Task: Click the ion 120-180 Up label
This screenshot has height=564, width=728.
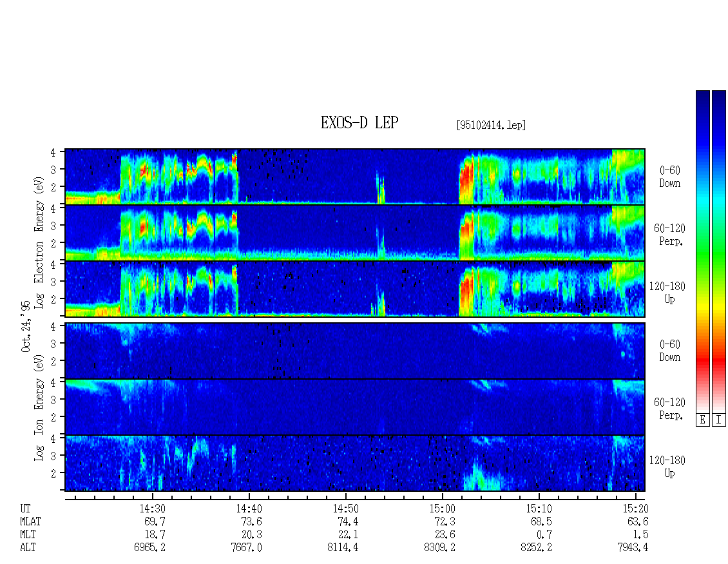Action: (x=667, y=467)
